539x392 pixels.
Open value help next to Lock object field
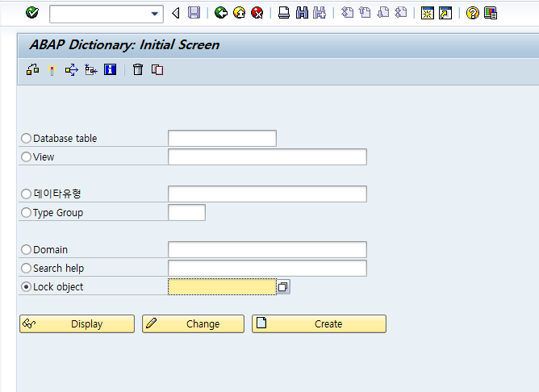point(283,287)
